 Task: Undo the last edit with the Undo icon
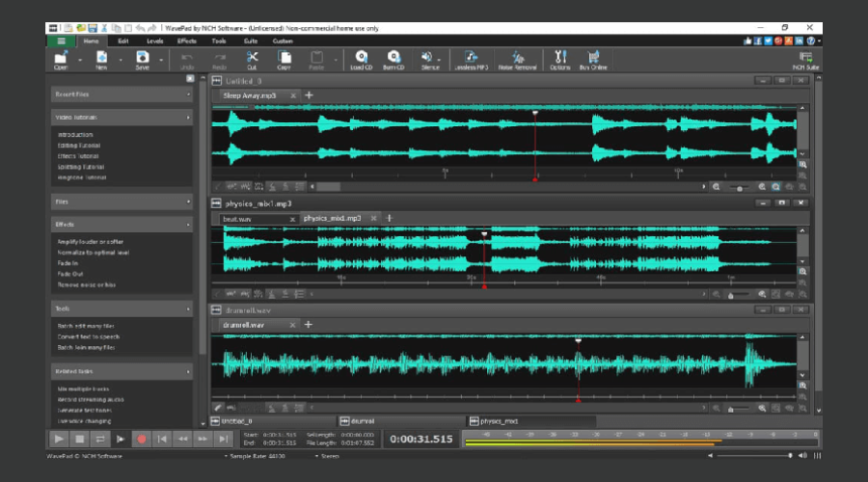coord(187,60)
